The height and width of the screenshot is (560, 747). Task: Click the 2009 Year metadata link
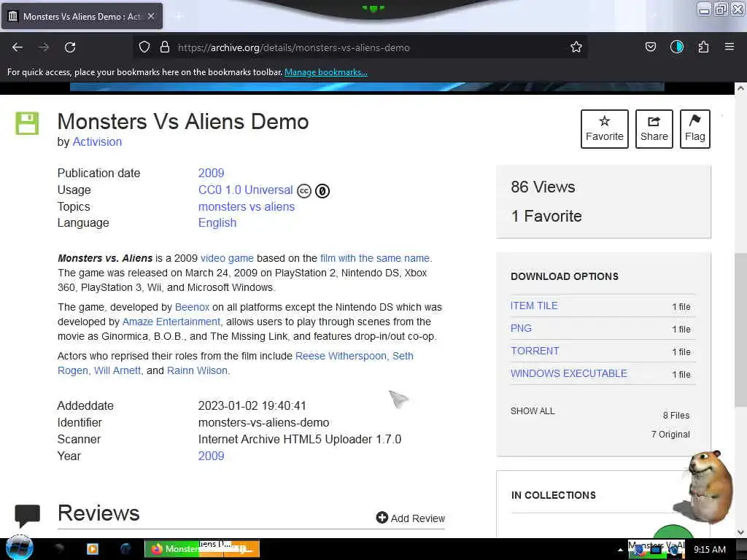(211, 456)
